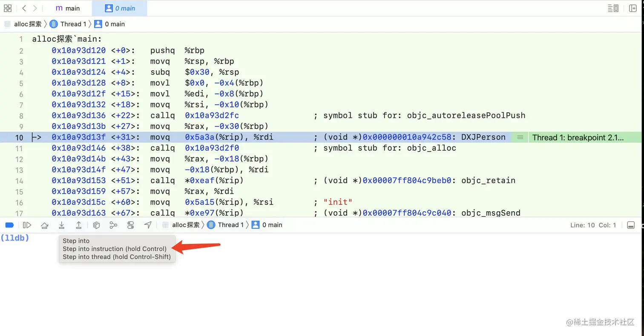Click the Thread 1 icon in top jump bar

[54, 24]
